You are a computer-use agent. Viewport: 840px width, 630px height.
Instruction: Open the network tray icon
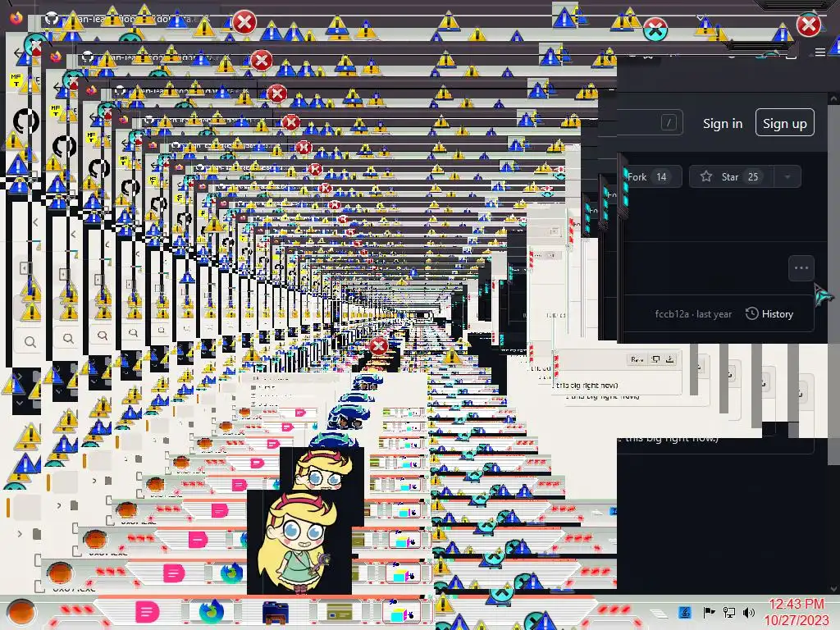click(728, 612)
